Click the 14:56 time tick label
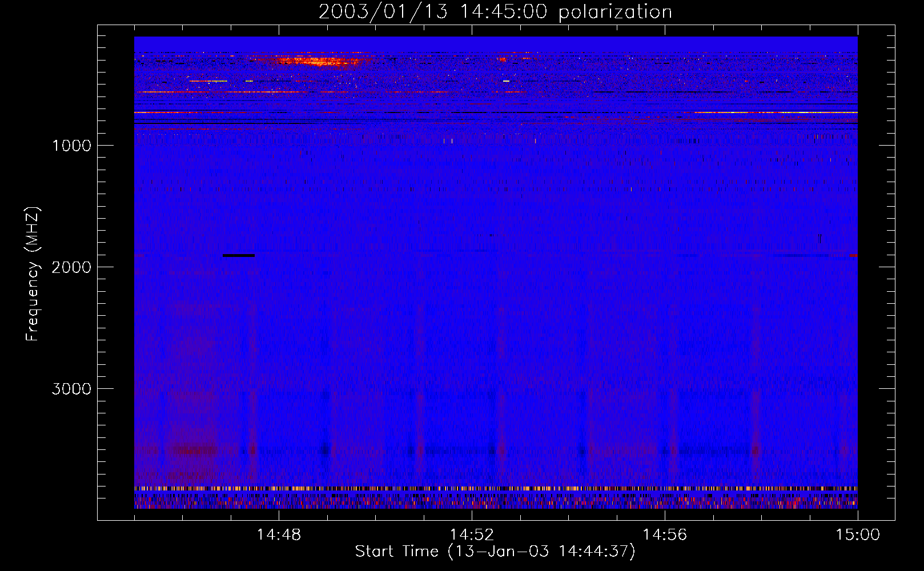Image resolution: width=924 pixels, height=571 pixels. (665, 534)
